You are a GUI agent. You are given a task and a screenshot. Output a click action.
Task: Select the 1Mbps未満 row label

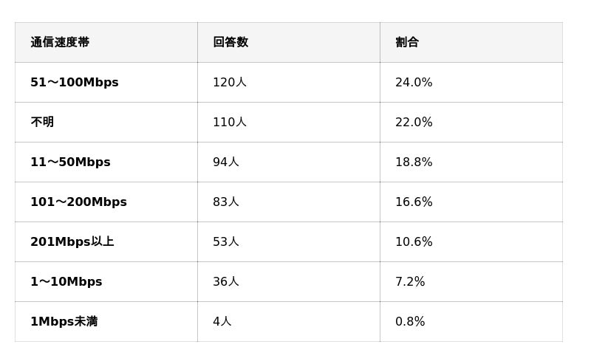point(64,322)
